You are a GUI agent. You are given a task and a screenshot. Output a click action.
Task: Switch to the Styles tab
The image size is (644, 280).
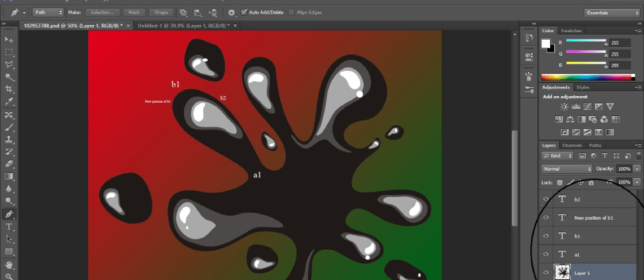click(582, 87)
